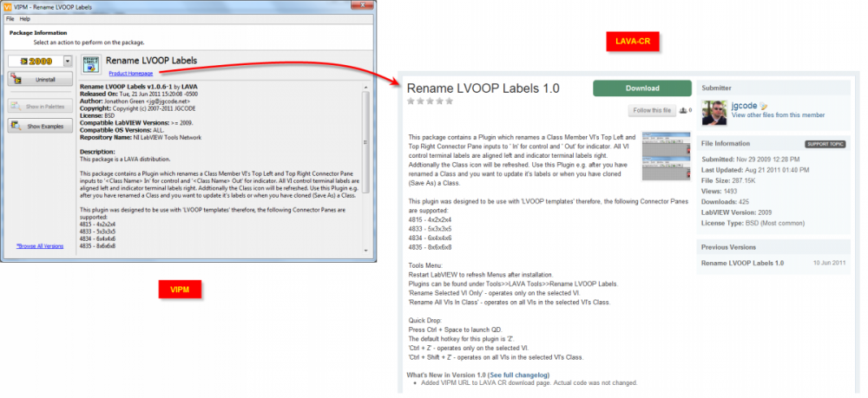Click the 'LabVIEW Version: 2009' entry
Viewport: 868px width, 398px height.
click(737, 212)
